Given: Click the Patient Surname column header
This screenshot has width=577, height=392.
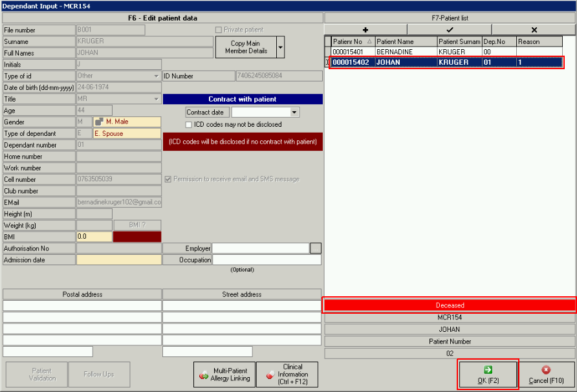Looking at the screenshot, I should pos(460,41).
